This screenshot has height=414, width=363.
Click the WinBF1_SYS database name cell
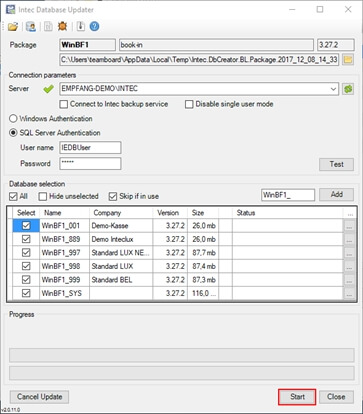[64, 293]
